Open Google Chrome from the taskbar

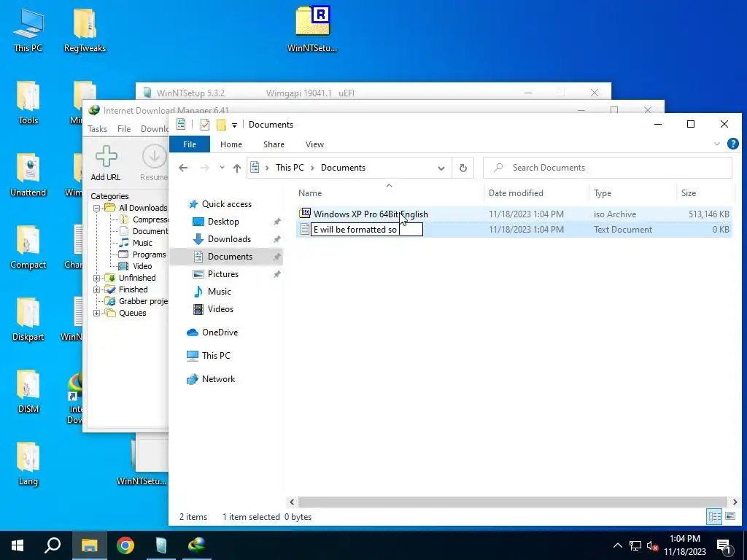pyautogui.click(x=125, y=545)
